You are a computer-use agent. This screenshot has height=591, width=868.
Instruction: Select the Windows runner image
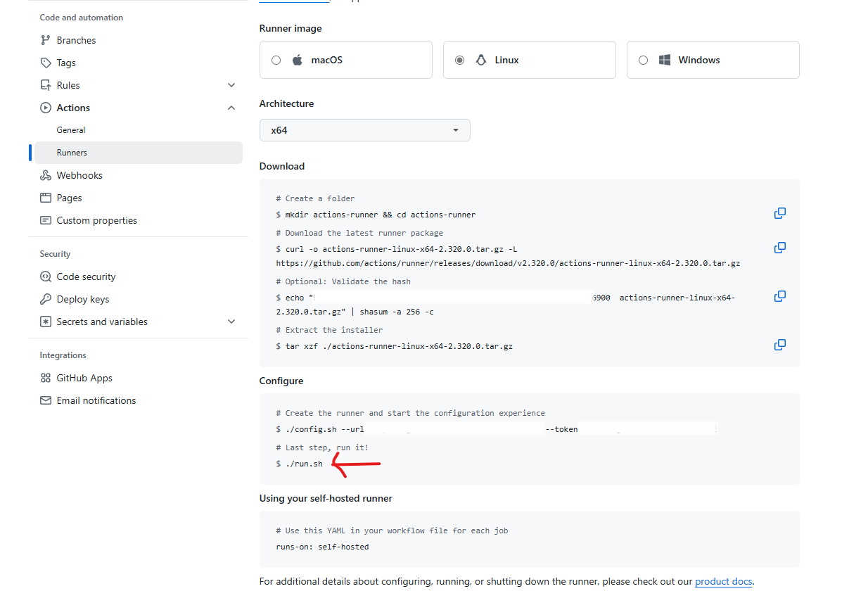tap(643, 61)
